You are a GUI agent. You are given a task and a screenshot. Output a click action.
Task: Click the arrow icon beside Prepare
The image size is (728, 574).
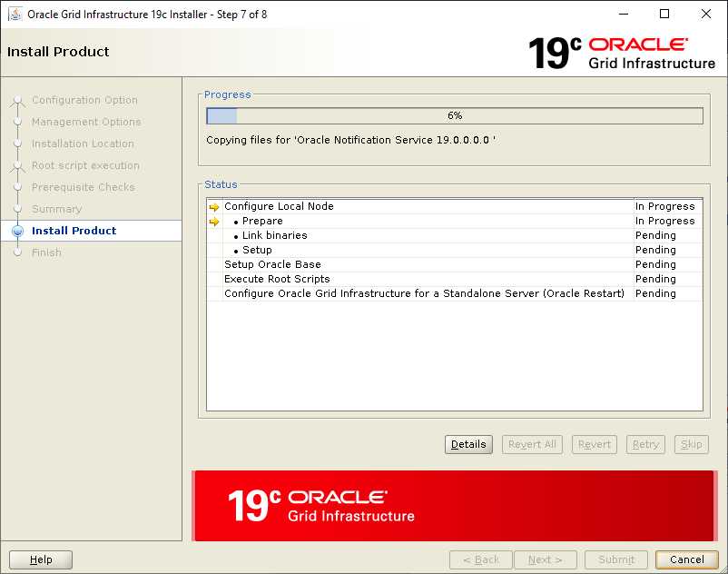coord(214,222)
